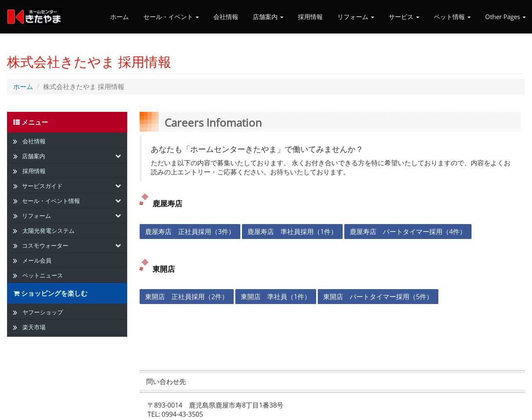Click the Kitayama home center logo
532x420 pixels.
tap(35, 17)
